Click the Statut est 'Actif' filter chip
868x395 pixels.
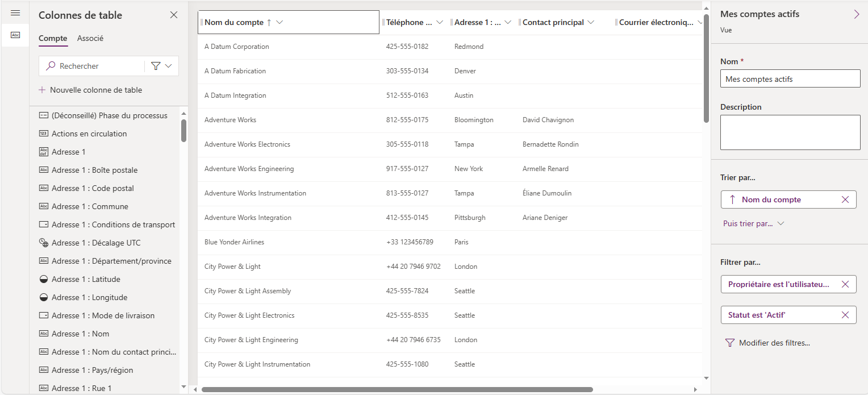[x=788, y=315]
